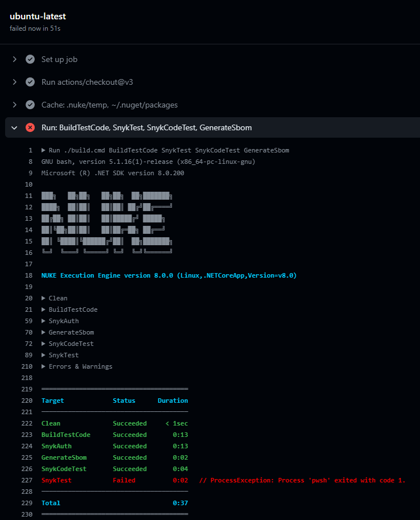The height and width of the screenshot is (520, 420).
Task: Click the success checkmark beside Run actions/checkout@v3
Action: 30,82
